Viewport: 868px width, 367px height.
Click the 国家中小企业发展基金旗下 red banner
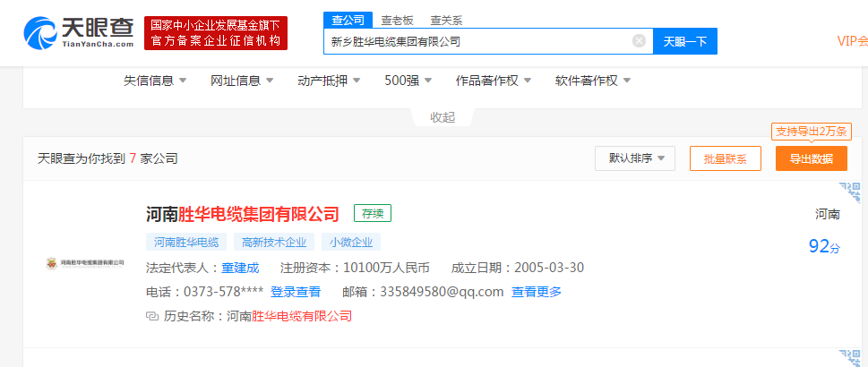(x=216, y=33)
